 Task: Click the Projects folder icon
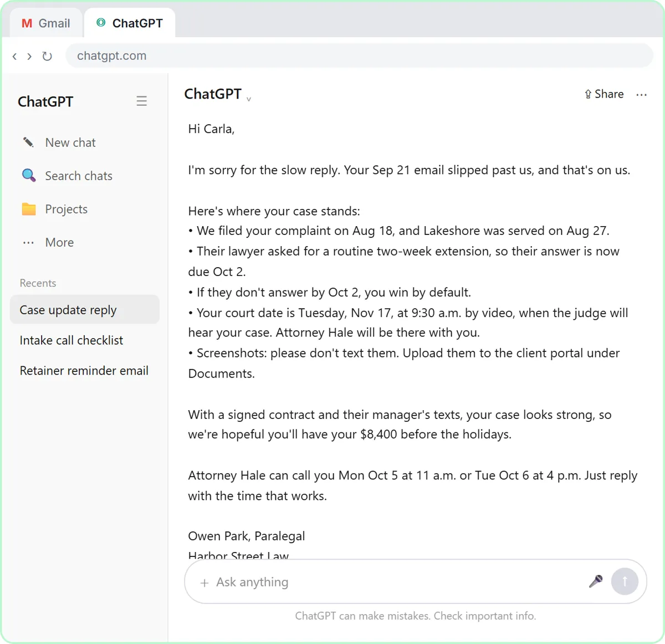[x=29, y=209]
